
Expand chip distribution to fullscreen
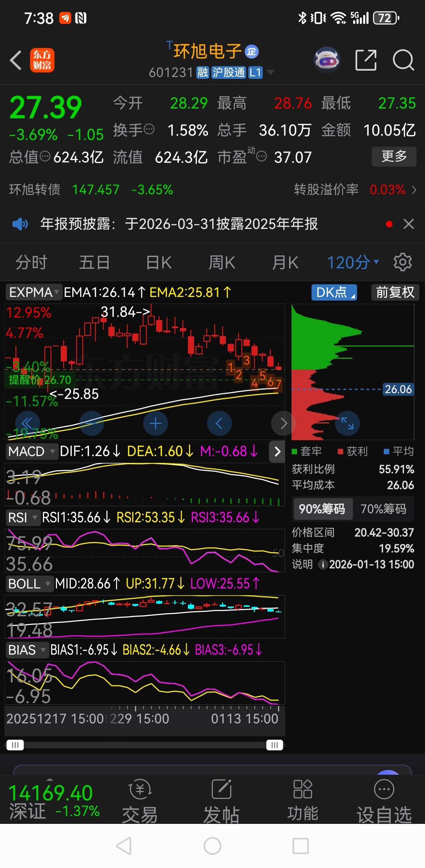348,423
